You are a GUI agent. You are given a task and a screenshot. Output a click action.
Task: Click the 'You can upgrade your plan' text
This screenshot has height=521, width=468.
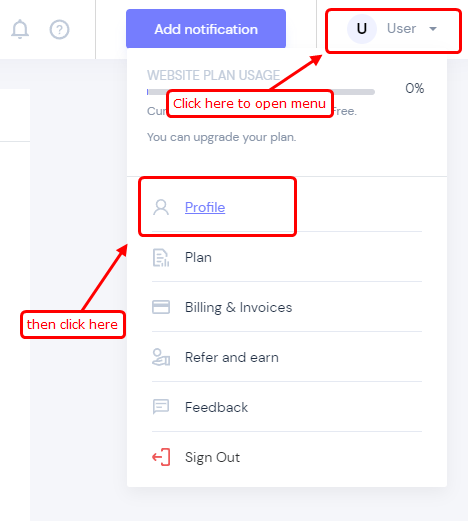point(222,137)
